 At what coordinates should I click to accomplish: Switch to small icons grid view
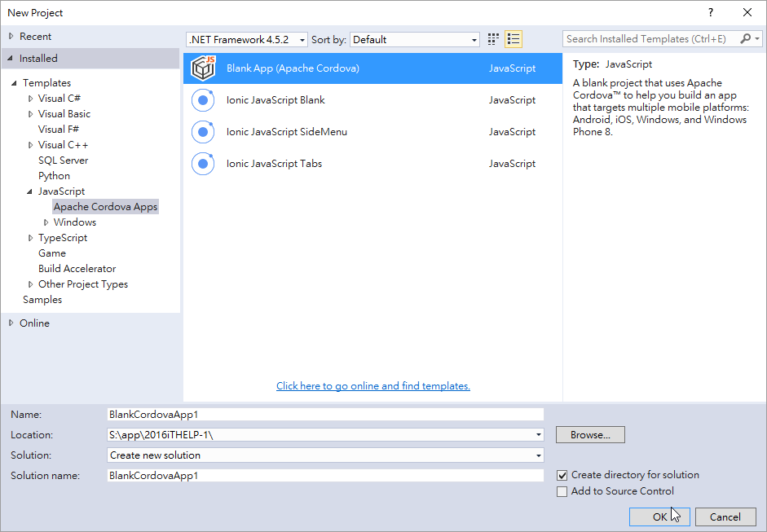pyautogui.click(x=493, y=39)
